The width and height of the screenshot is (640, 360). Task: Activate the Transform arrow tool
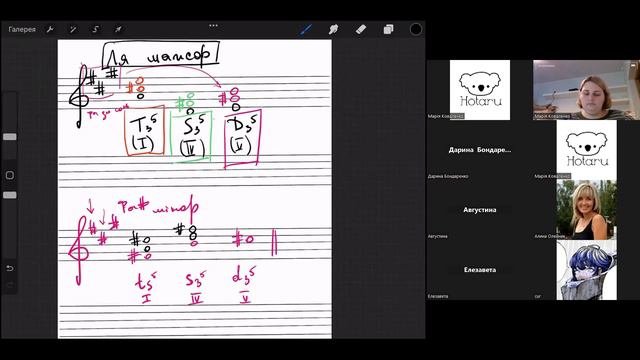pos(118,29)
